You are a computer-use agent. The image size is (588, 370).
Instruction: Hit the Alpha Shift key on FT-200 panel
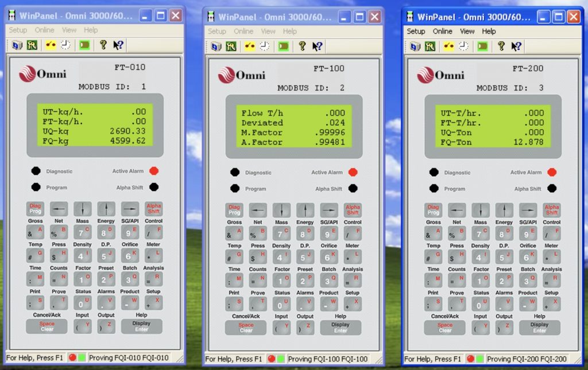click(x=552, y=210)
